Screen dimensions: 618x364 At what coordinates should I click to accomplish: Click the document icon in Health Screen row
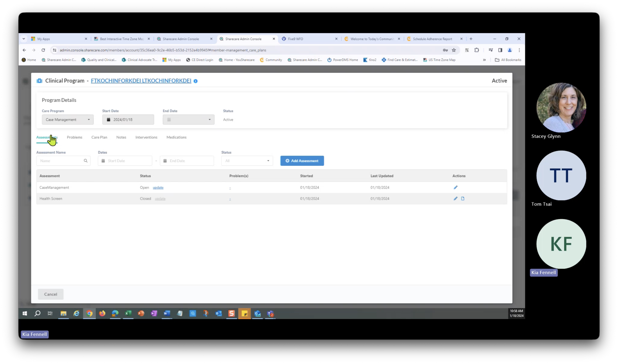click(x=463, y=199)
